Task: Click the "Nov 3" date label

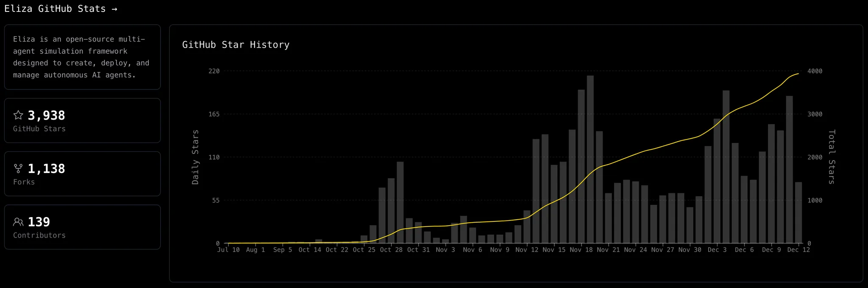Action: point(445,250)
